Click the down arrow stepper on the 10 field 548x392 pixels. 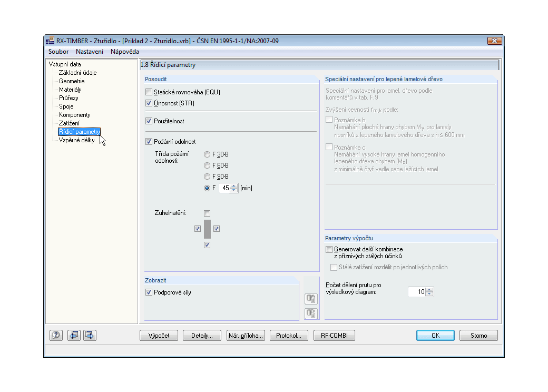pos(430,293)
